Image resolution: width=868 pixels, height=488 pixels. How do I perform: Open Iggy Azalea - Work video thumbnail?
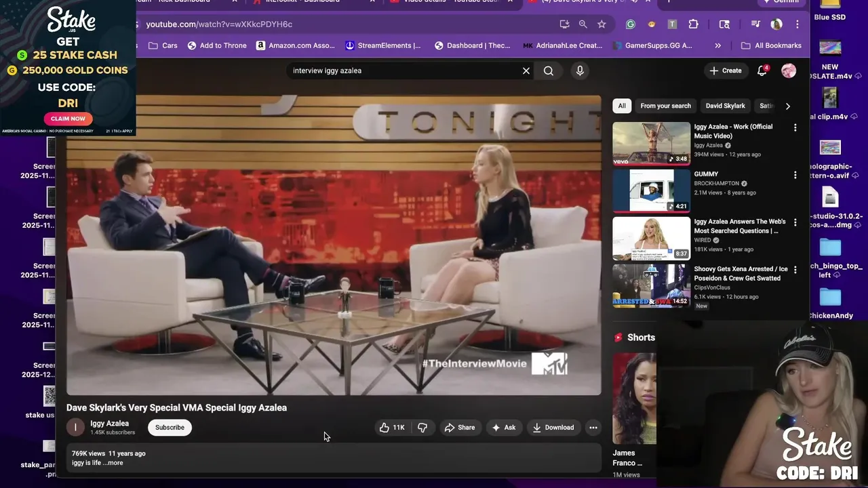click(x=652, y=144)
